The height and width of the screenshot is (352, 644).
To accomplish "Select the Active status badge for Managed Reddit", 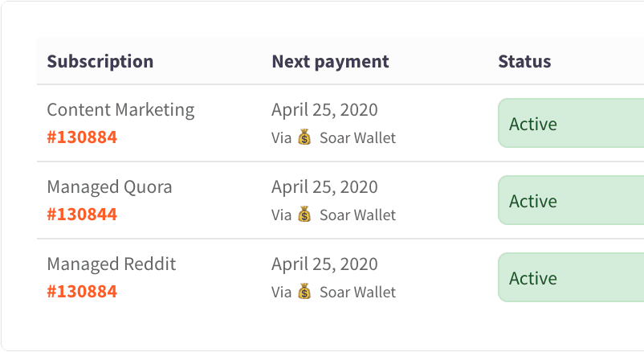I will [x=571, y=277].
